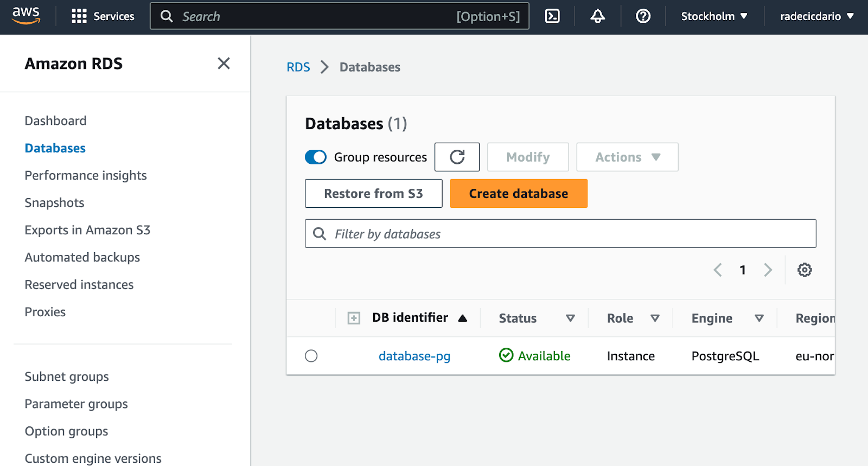Sort by DB identifier ascending arrow
The width and height of the screenshot is (868, 466).
(x=463, y=318)
